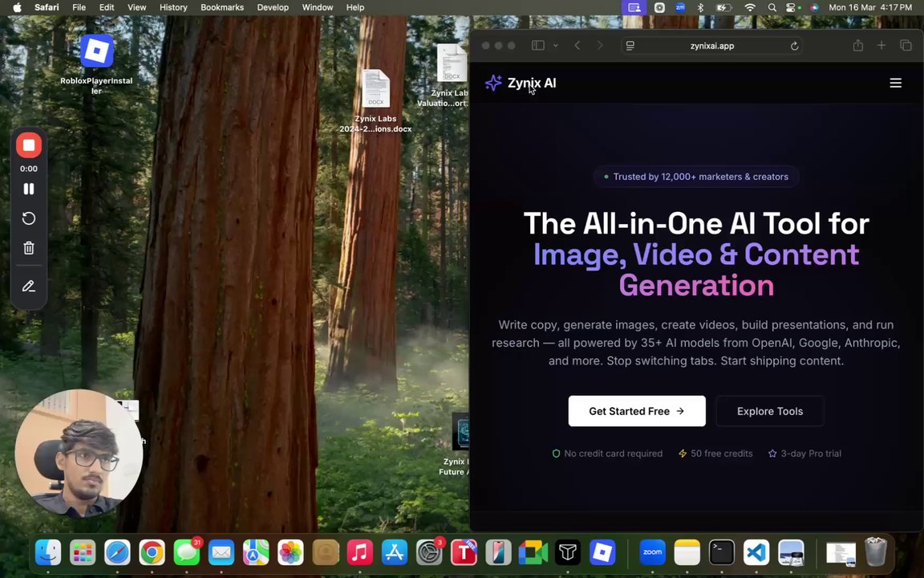Open the Help menu
Screen dimensions: 924x578
tap(355, 7)
